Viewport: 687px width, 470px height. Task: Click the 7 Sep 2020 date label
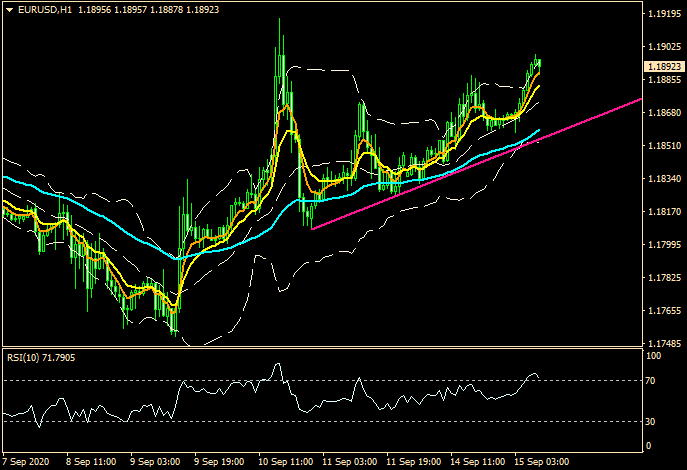(26, 462)
